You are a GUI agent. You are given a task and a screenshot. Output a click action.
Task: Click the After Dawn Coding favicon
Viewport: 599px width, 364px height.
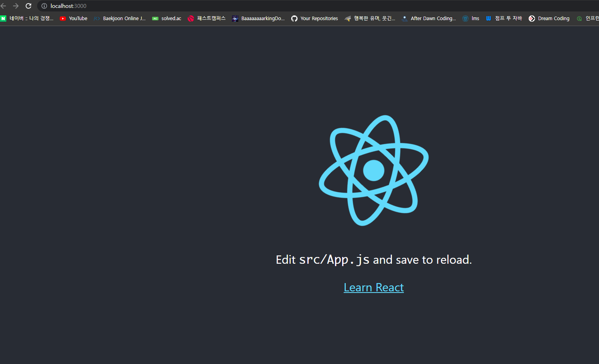coord(405,19)
